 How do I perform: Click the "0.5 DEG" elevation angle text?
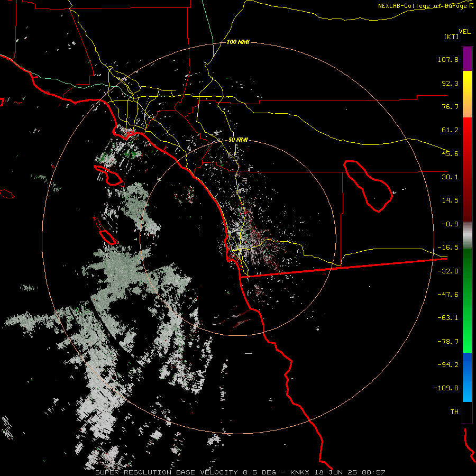259,472
